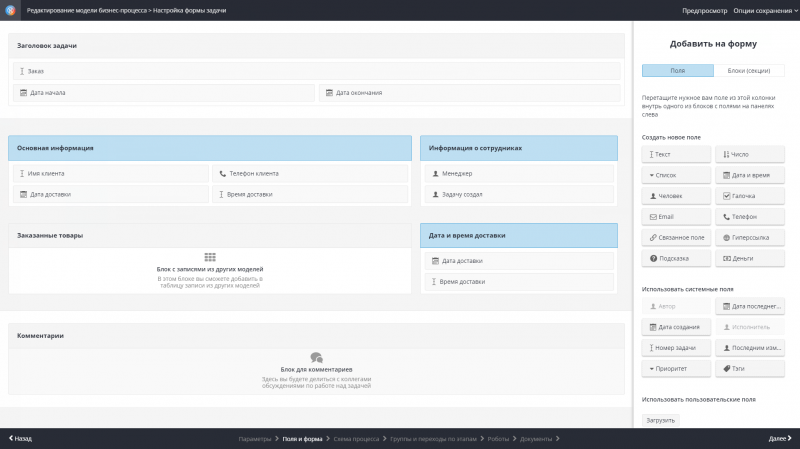Screen dimensions: 800x449
Task: Insert the Тэги system field
Action: (750, 368)
